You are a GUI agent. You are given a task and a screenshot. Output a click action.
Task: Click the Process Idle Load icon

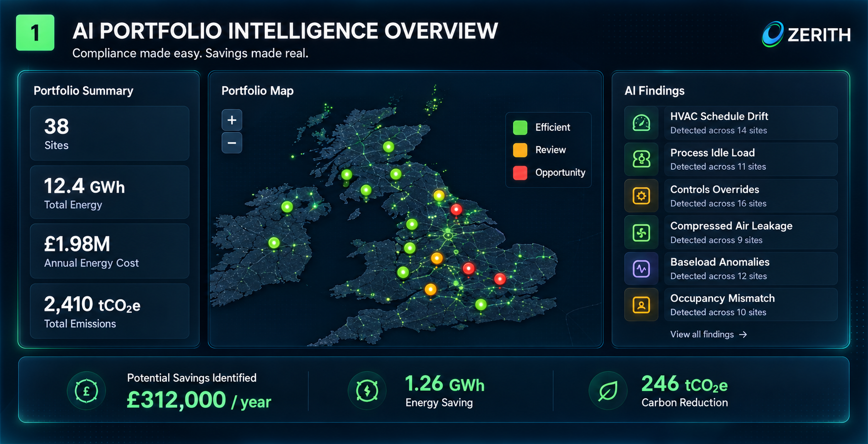point(641,159)
